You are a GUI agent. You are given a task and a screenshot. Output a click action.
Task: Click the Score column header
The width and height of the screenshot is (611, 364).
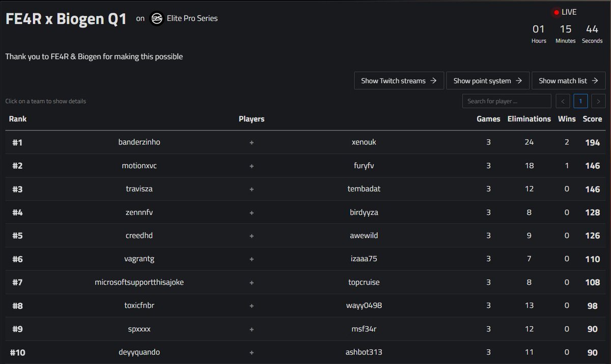(593, 119)
